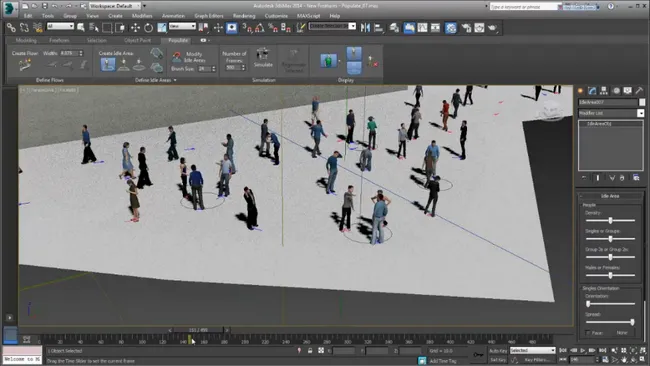Toggle the Selection Lock icon
This screenshot has width=650, height=366.
(x=310, y=351)
